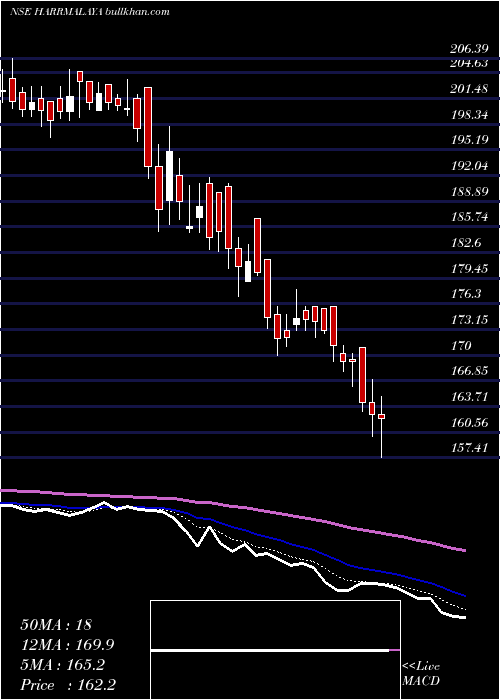
Task: Click the 198.34 price level label
Action: click(x=468, y=115)
